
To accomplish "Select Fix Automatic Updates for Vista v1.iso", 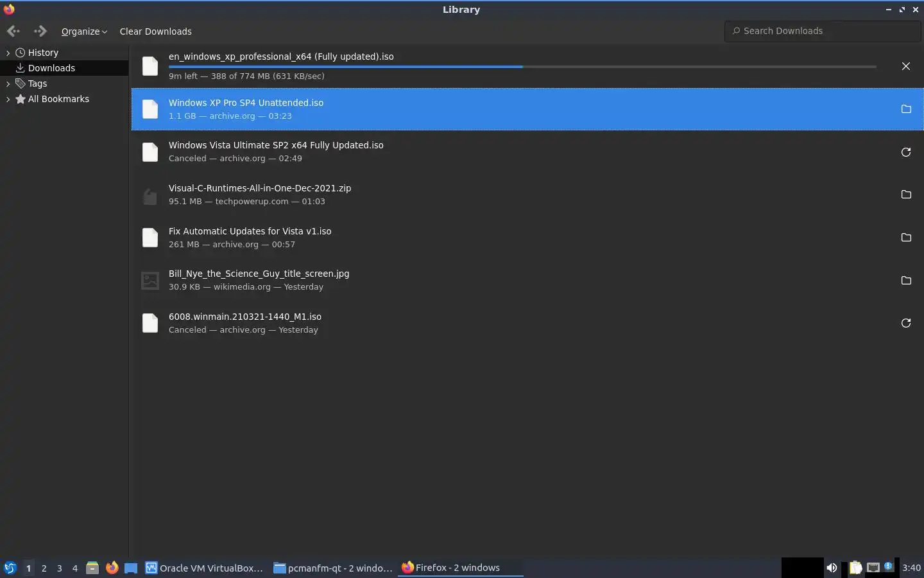I will point(250,231).
